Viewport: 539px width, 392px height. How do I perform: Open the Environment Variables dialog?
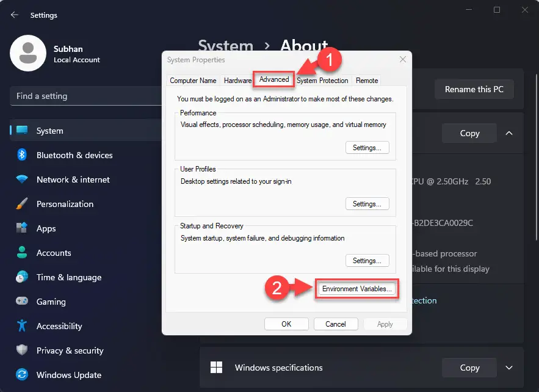click(x=356, y=289)
